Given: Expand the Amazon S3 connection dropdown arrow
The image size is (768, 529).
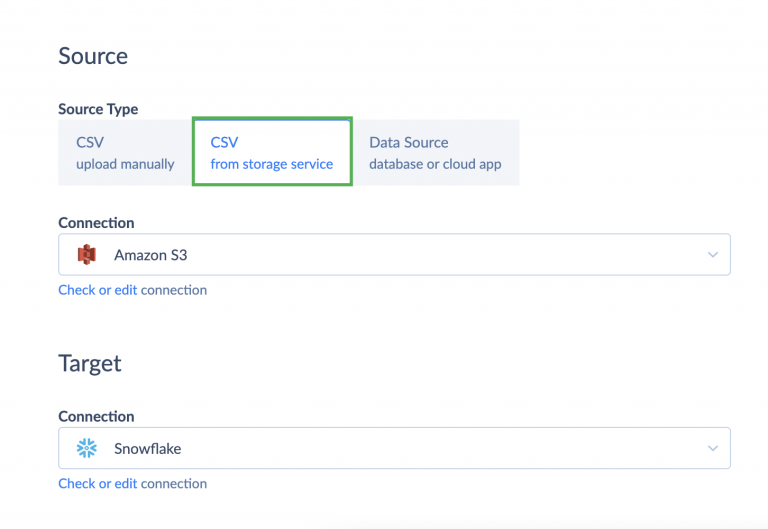Looking at the screenshot, I should point(713,255).
